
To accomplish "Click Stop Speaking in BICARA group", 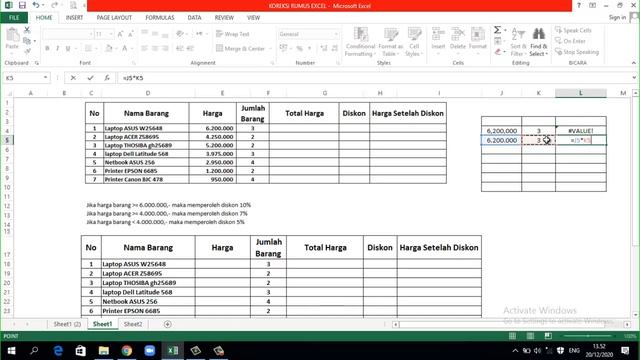I will (577, 52).
